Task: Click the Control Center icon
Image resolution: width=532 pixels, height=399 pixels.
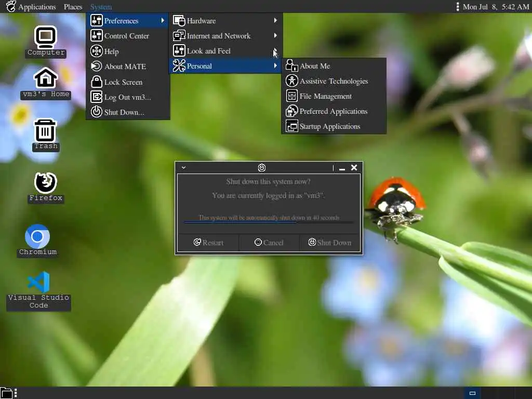Action: [96, 36]
